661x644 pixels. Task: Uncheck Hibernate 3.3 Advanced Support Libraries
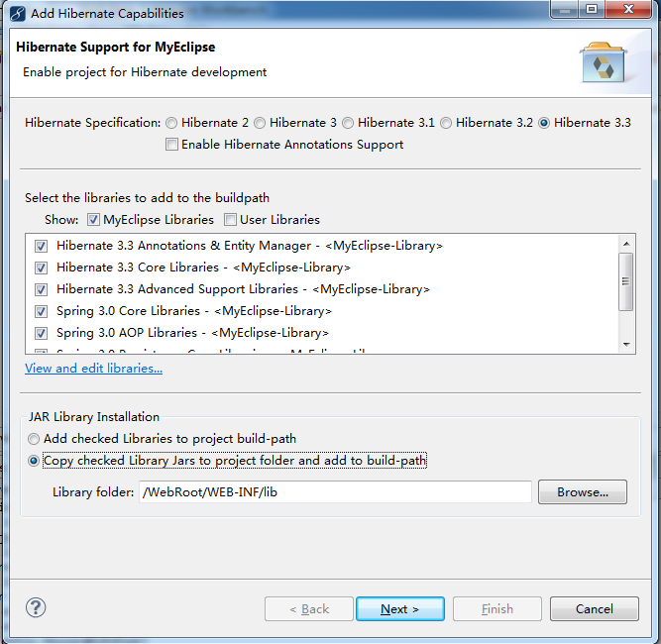pos(41,289)
